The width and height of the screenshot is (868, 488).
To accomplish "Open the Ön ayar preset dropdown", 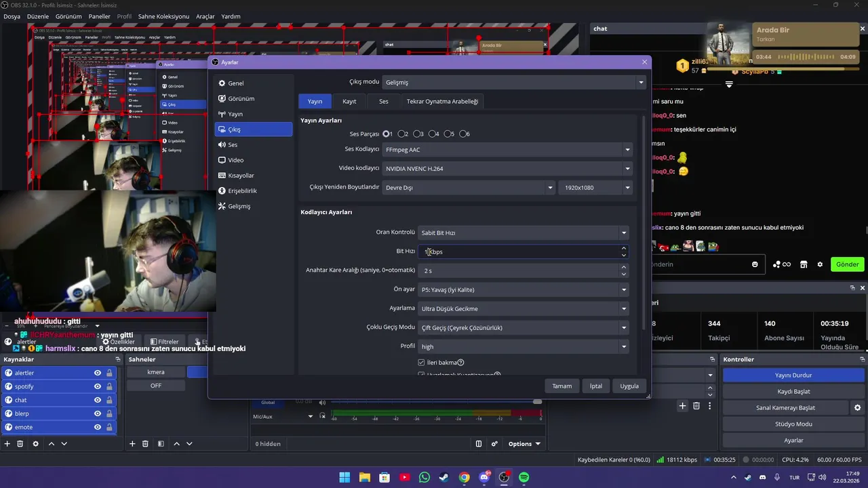I will [523, 289].
